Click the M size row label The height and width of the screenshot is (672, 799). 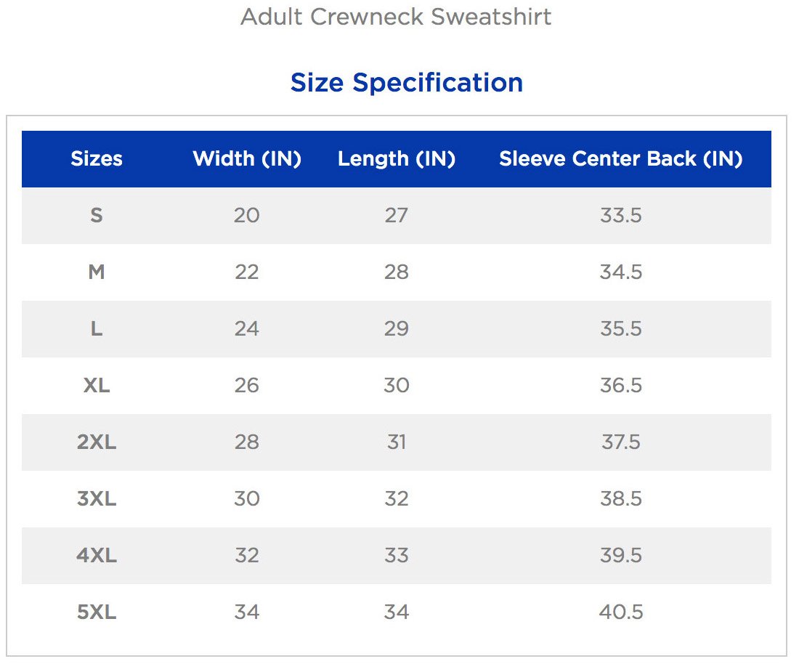tap(97, 272)
